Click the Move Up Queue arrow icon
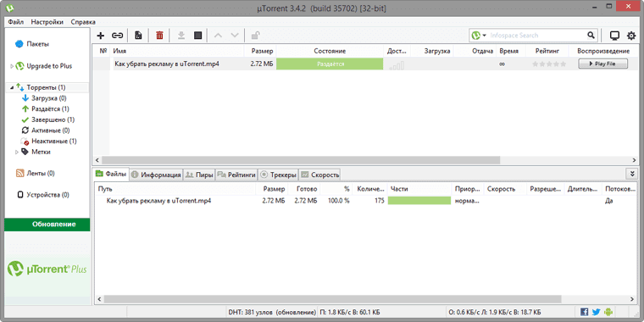This screenshot has width=644, height=322. (218, 36)
